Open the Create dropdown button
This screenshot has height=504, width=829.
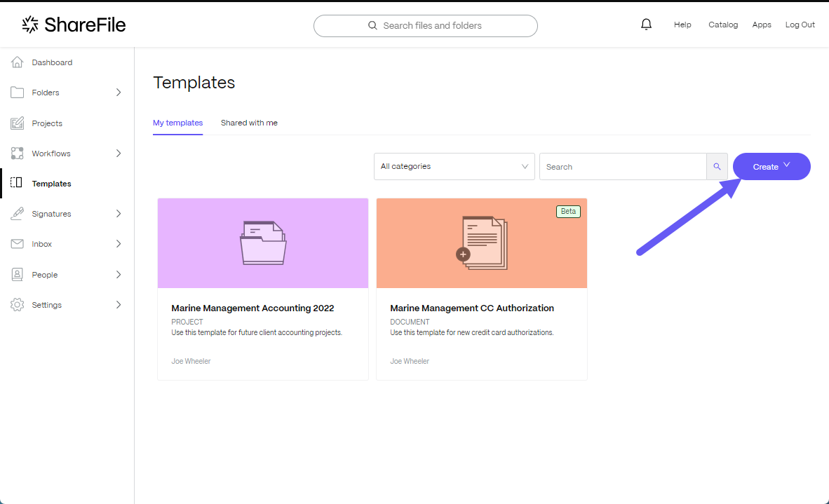point(771,166)
